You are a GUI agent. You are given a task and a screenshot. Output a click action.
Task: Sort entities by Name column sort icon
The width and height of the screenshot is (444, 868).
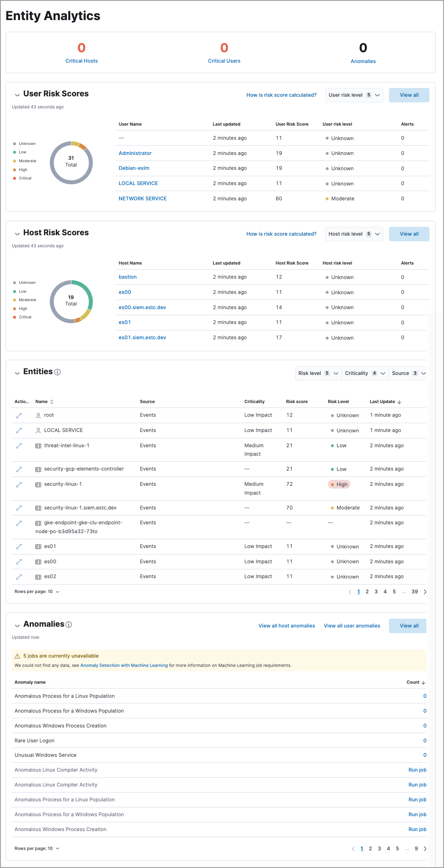point(52,402)
